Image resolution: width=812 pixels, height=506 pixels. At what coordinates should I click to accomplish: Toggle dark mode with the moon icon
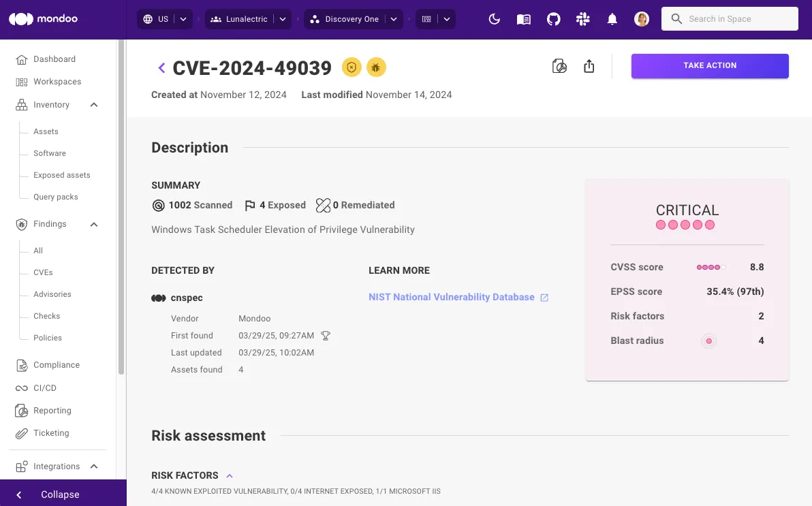pos(494,18)
